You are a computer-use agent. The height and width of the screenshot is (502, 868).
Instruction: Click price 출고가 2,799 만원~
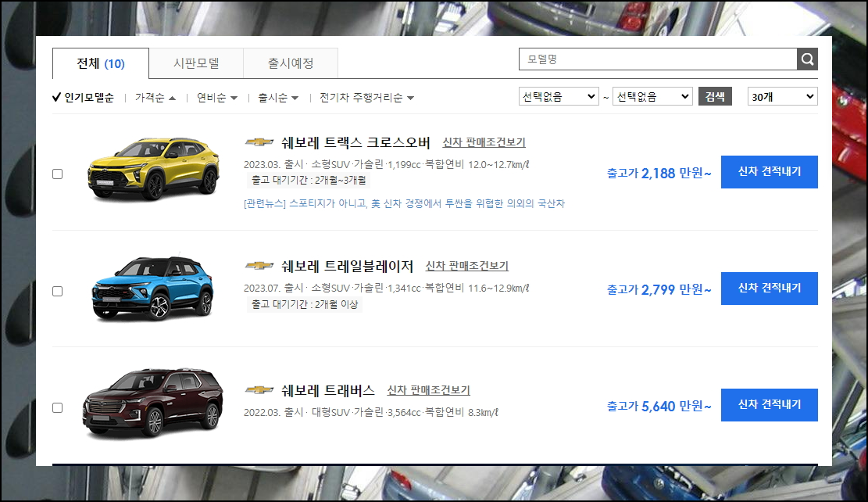click(659, 289)
